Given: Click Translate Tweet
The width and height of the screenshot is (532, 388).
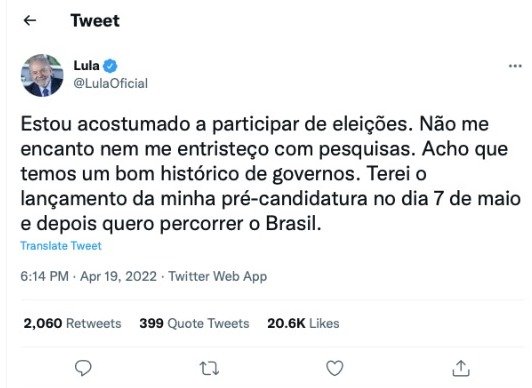Looking at the screenshot, I should click(x=61, y=246).
